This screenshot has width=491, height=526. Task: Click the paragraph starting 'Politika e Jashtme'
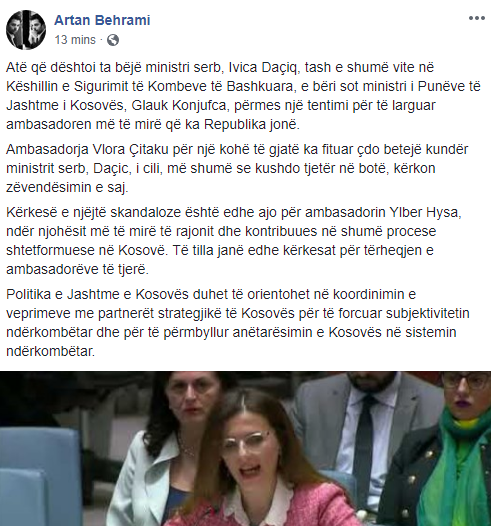[238, 323]
